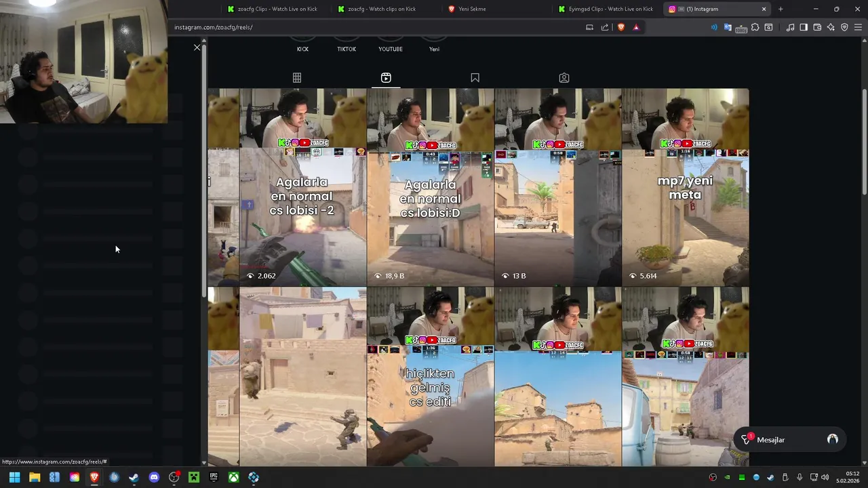Open reel 'Agalarla en normal cs lobisi :D'
Image resolution: width=868 pixels, height=488 pixels.
click(431, 187)
